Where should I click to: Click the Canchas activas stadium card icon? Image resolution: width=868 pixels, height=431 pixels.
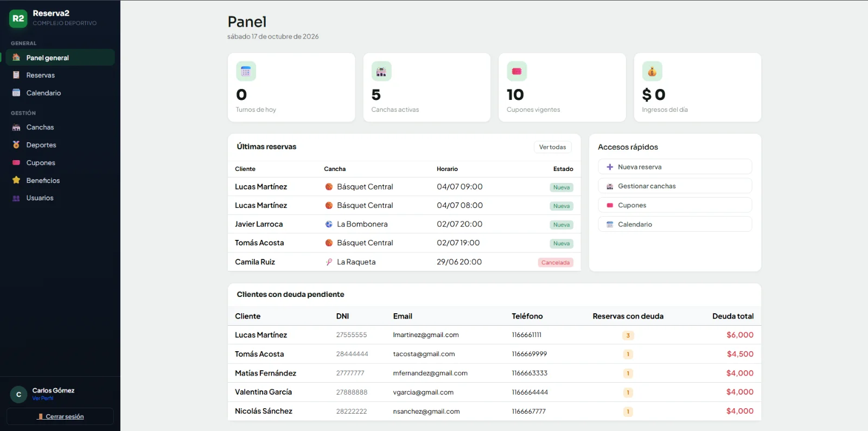coord(381,71)
